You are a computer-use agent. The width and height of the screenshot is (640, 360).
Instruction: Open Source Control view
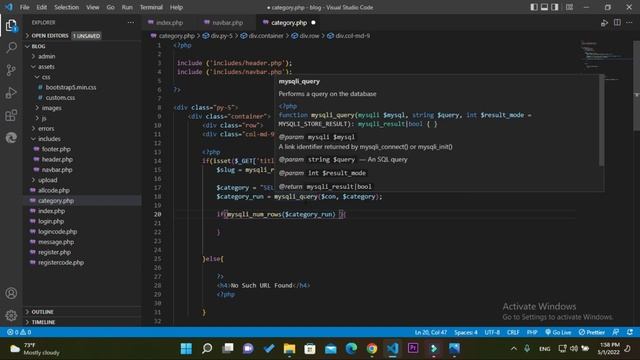tap(11, 70)
